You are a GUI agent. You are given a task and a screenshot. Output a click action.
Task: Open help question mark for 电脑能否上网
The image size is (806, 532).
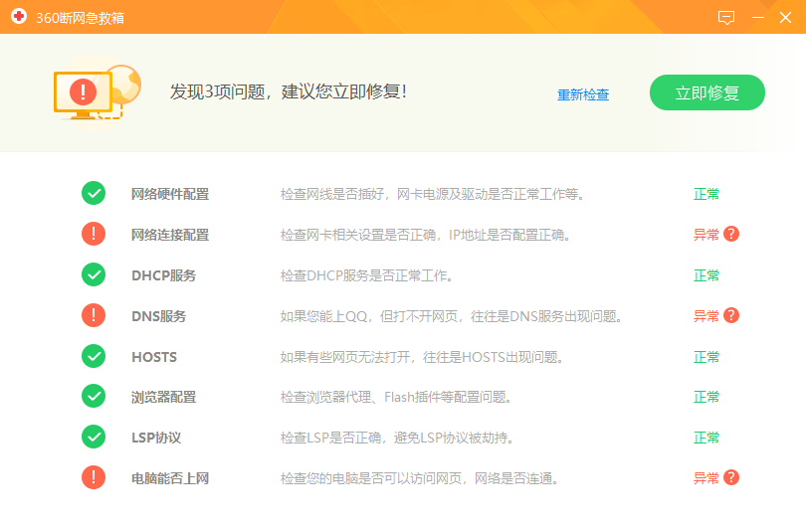pyautogui.click(x=731, y=477)
